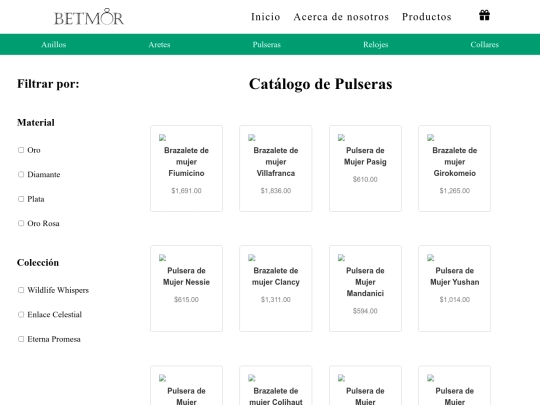540x405 pixels.
Task: Click broken image of Brazalete Villafranca
Action: click(252, 138)
